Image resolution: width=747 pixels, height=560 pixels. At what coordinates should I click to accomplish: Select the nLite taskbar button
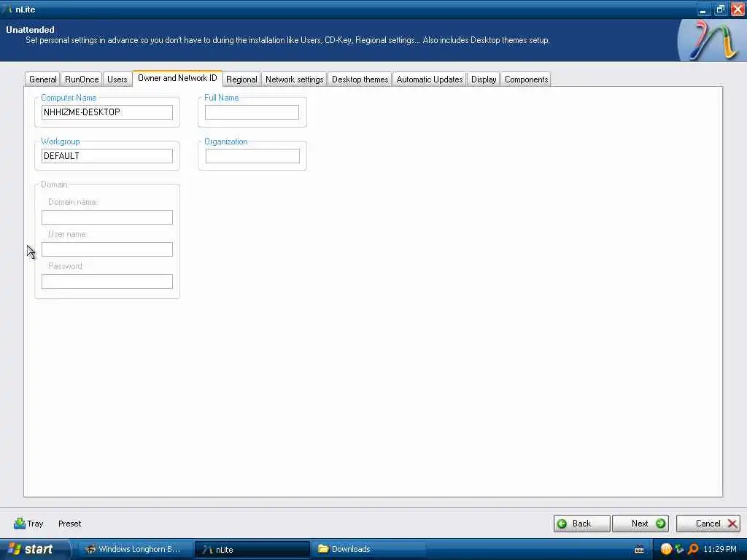(252, 549)
